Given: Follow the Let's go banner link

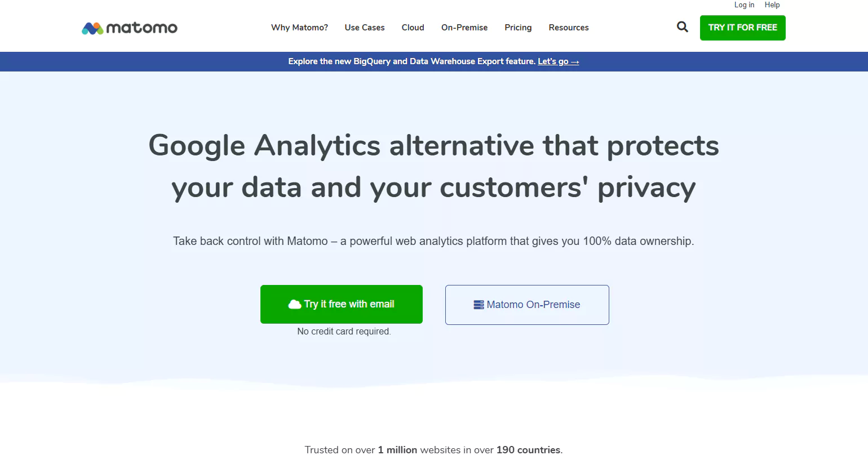Looking at the screenshot, I should tap(558, 61).
